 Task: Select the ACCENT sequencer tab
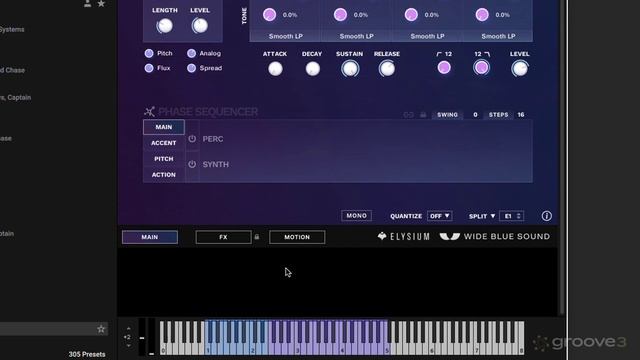pos(164,143)
